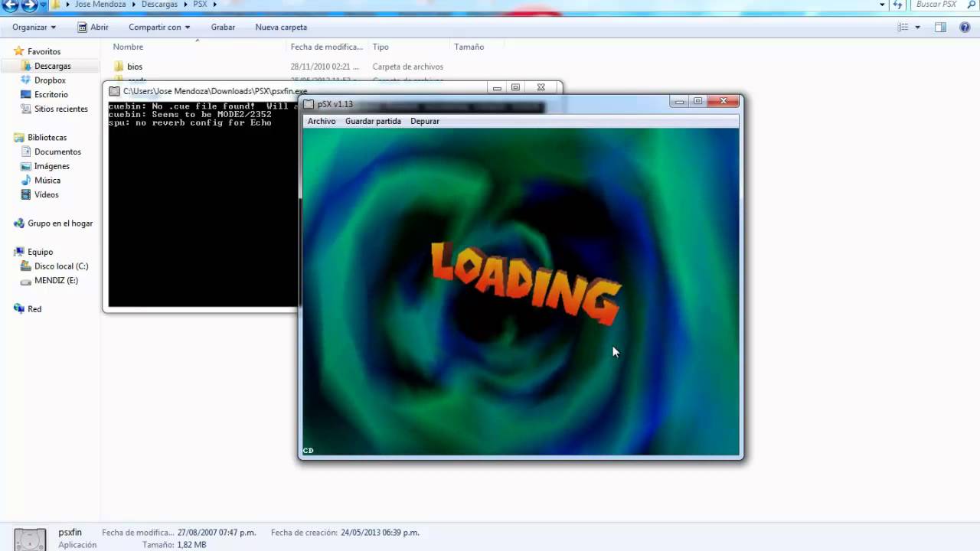The width and height of the screenshot is (980, 551).
Task: Click Descargas in address breadcrumb
Action: 159,5
